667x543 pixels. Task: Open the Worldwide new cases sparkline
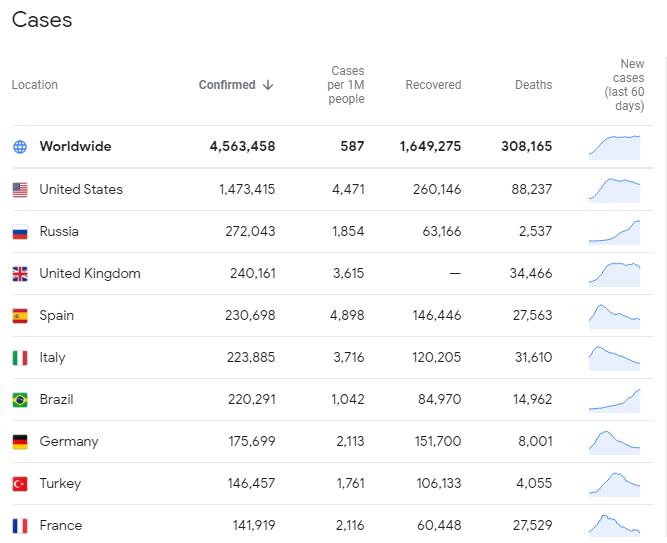[614, 147]
